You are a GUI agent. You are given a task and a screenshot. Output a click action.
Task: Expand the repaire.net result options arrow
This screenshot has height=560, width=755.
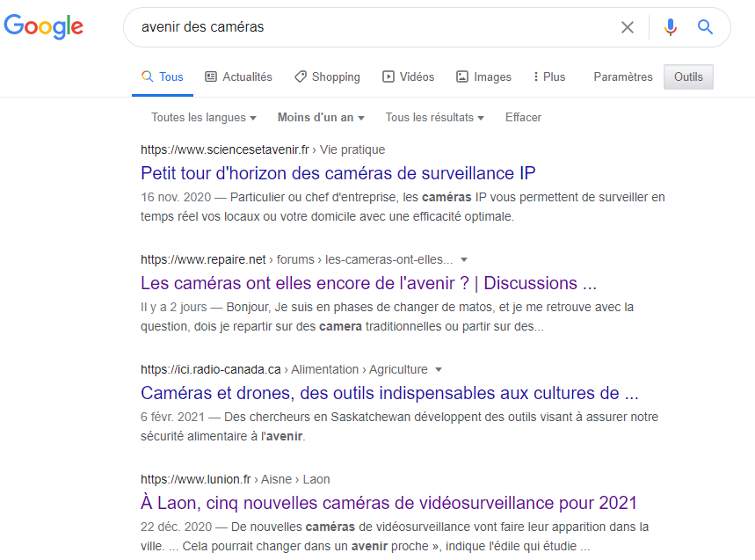pos(464,260)
